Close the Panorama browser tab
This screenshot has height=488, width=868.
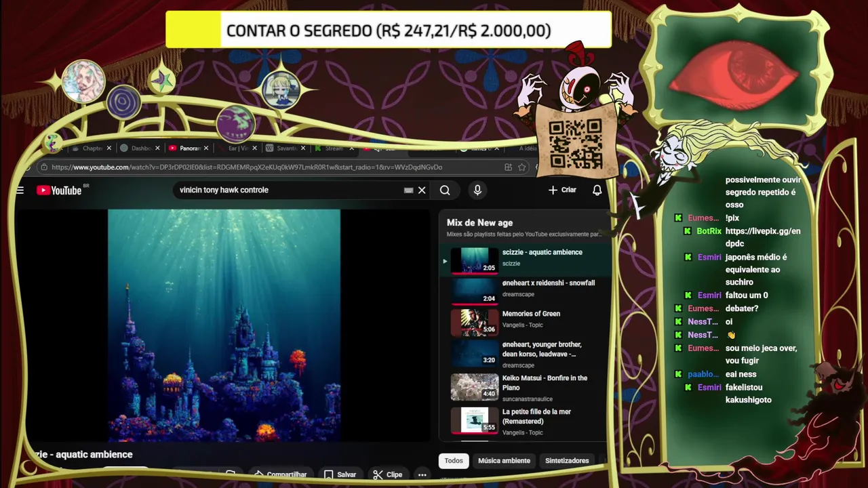[206, 148]
